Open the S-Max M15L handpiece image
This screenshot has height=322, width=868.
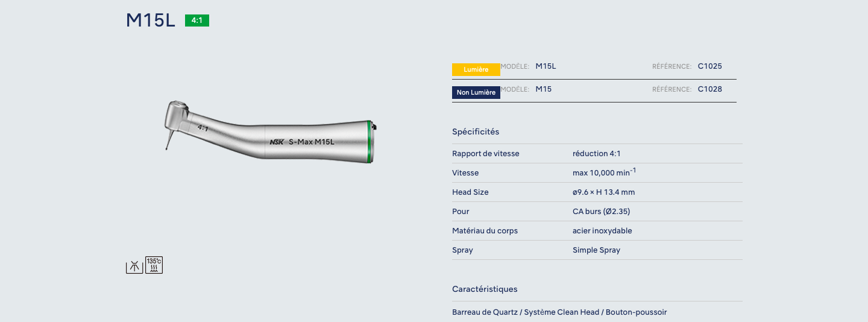(x=269, y=132)
